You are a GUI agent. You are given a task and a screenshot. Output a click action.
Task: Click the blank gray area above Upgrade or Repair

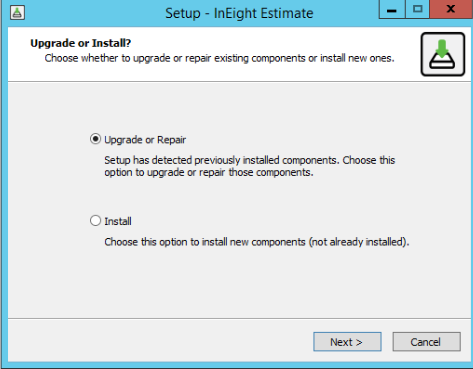pyautogui.click(x=239, y=107)
